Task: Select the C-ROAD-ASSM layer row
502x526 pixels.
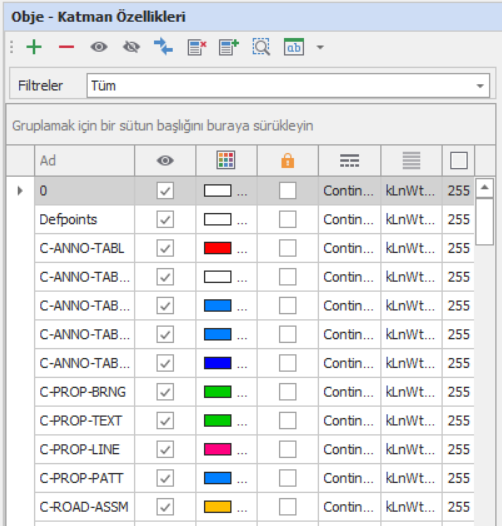Action: tap(254, 507)
